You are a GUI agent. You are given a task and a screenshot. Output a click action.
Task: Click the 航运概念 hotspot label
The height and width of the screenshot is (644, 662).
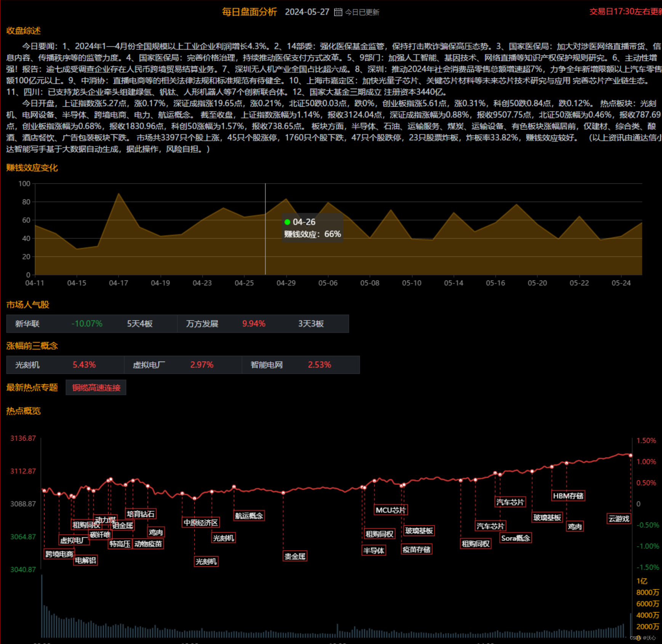(249, 516)
